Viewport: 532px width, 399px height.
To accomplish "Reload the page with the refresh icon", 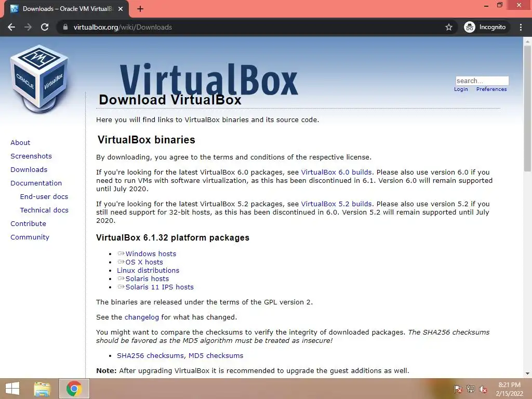I will pyautogui.click(x=45, y=27).
